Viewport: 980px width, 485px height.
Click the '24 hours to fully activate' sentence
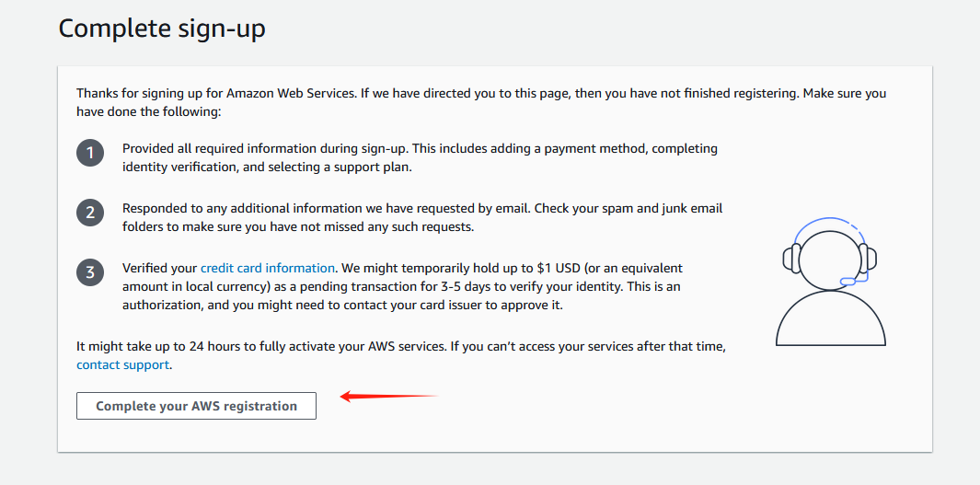(400, 347)
